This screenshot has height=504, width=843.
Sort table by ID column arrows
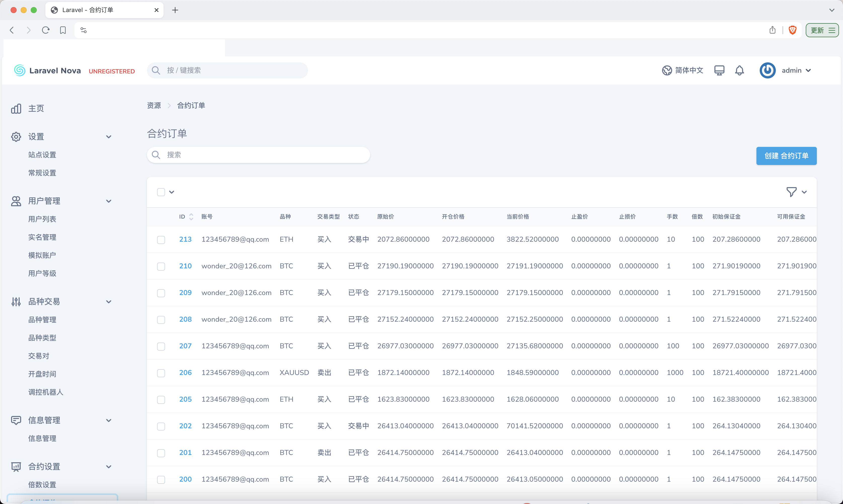coord(191,216)
